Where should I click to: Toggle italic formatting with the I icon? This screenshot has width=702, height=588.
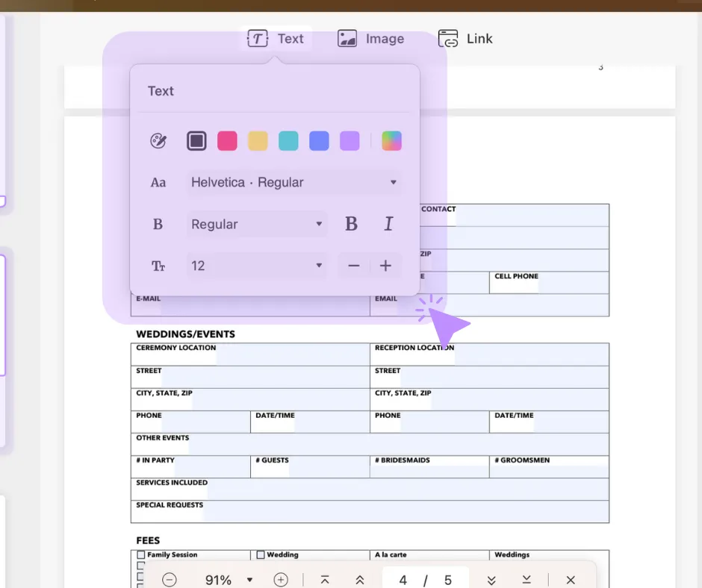click(x=388, y=224)
